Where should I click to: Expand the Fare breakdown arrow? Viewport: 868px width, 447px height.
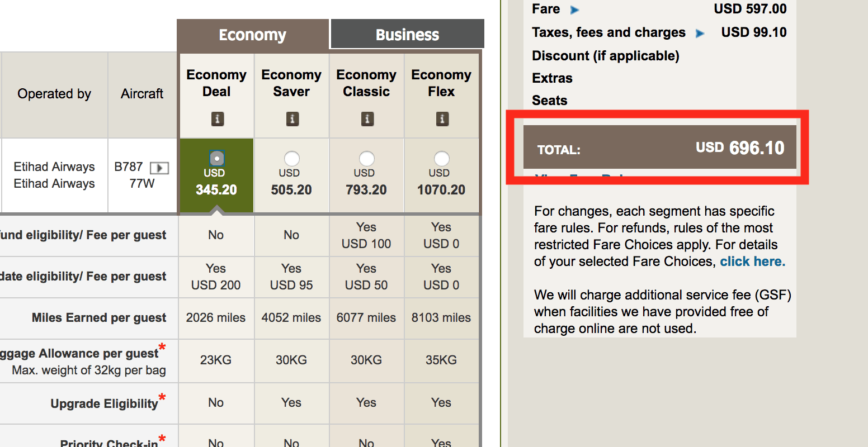click(x=574, y=9)
